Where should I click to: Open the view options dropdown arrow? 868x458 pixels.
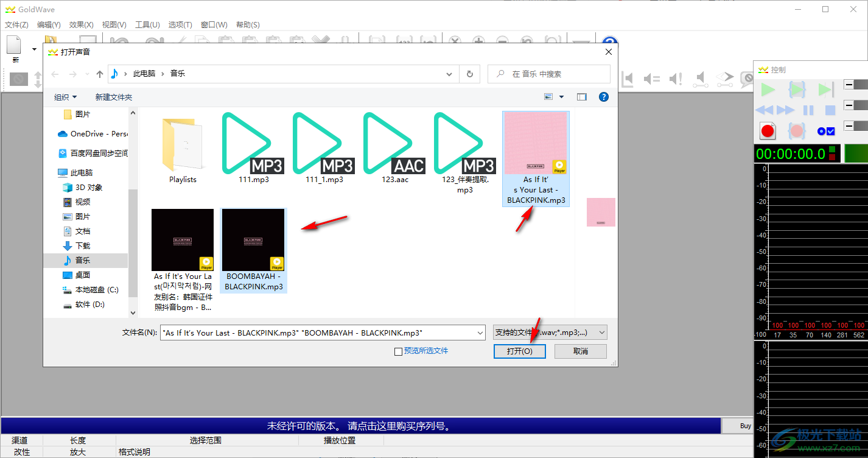click(x=561, y=97)
